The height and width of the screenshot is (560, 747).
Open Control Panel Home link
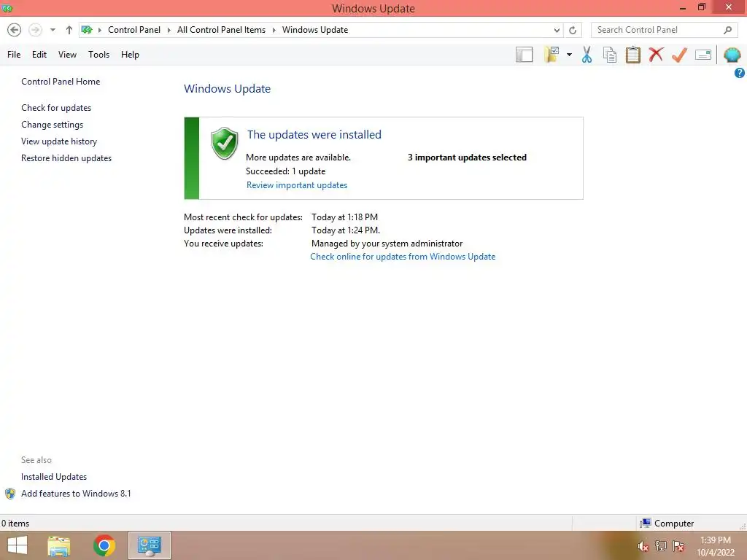click(61, 82)
